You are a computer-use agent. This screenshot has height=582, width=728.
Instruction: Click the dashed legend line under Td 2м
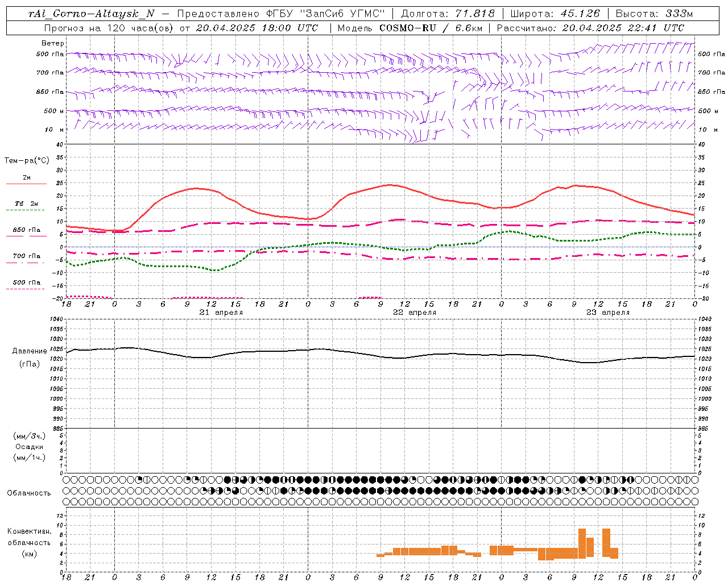click(26, 210)
